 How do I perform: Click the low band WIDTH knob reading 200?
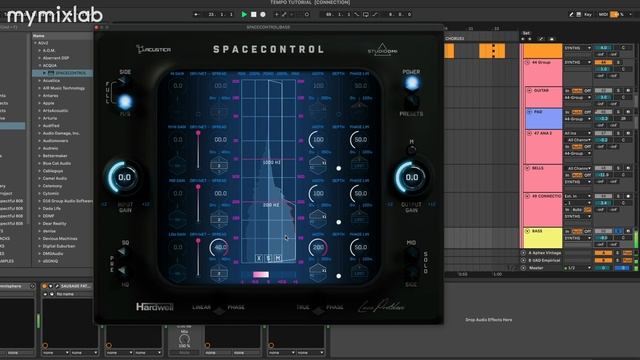318,247
